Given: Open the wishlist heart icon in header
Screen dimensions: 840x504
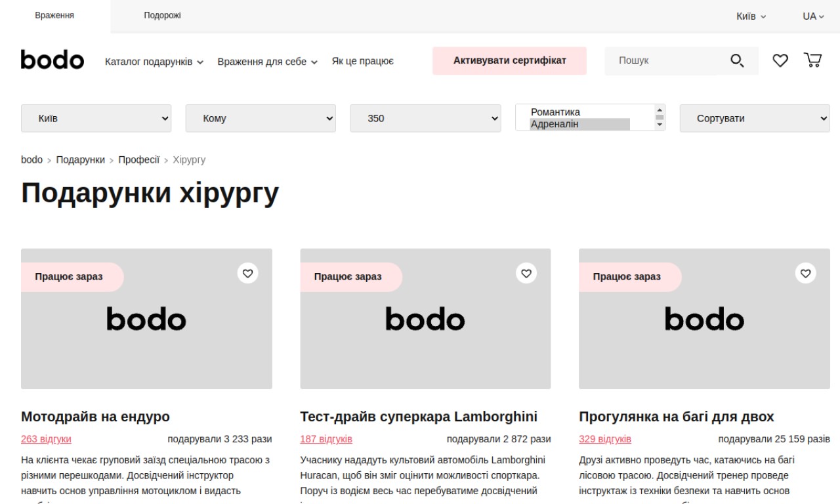Looking at the screenshot, I should 780,60.
